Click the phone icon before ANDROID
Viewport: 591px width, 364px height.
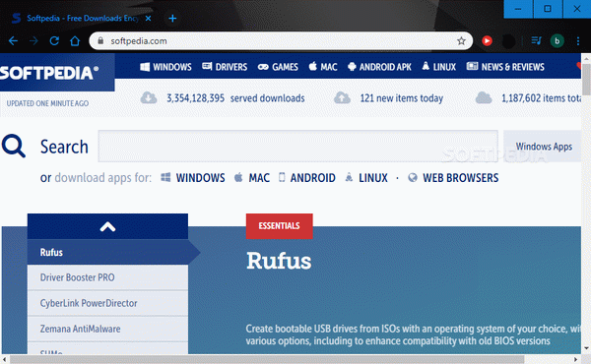(282, 177)
